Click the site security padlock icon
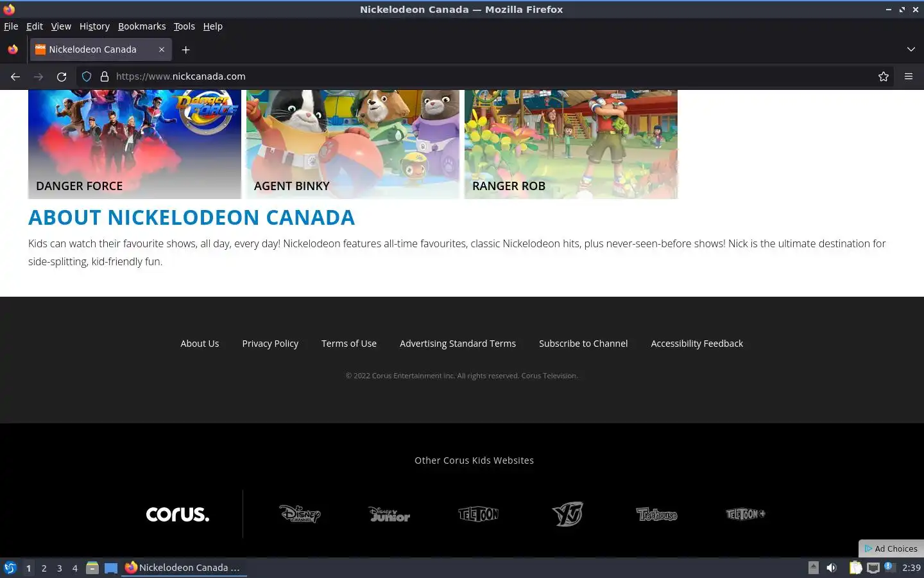 click(105, 76)
